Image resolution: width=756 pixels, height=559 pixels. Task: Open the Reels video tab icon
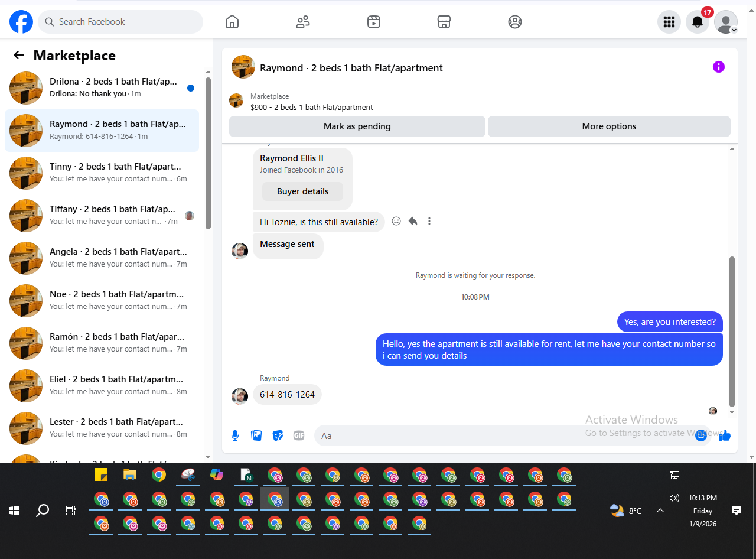point(374,22)
